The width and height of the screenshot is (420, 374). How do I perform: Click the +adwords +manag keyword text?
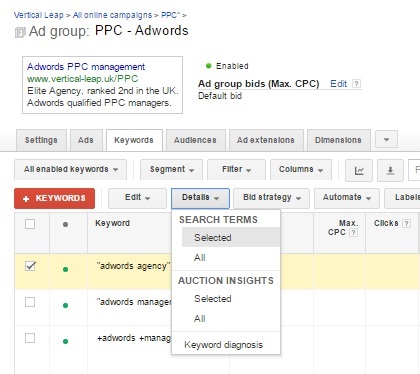click(x=134, y=338)
